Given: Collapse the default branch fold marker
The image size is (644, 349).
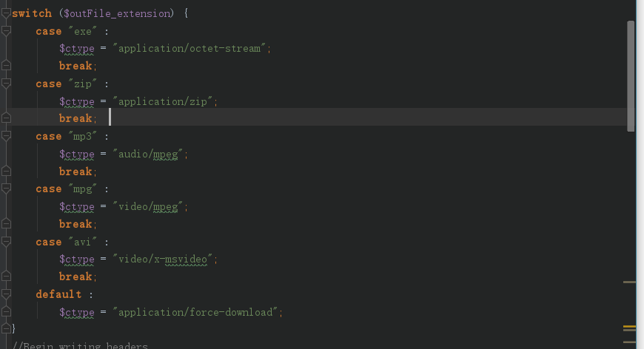Looking at the screenshot, I should [x=6, y=294].
